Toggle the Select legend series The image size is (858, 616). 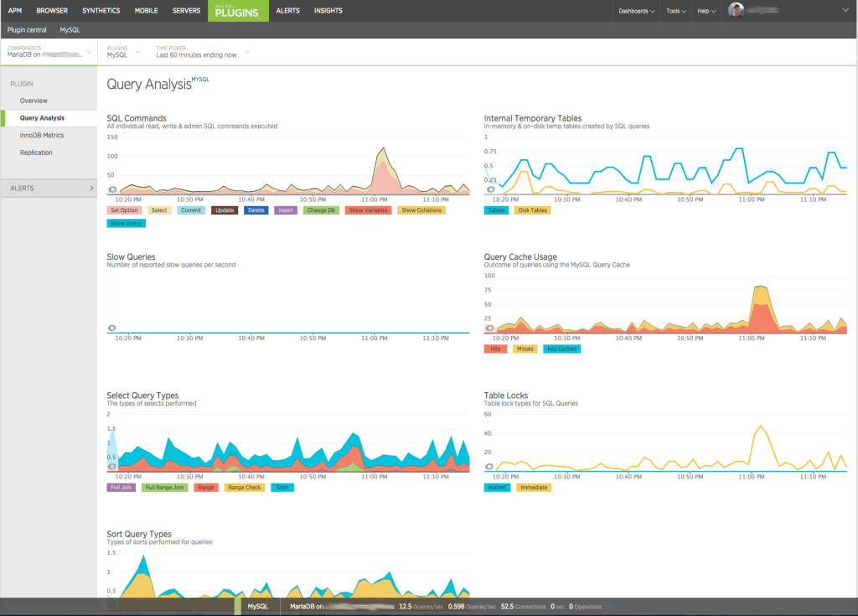(x=159, y=210)
